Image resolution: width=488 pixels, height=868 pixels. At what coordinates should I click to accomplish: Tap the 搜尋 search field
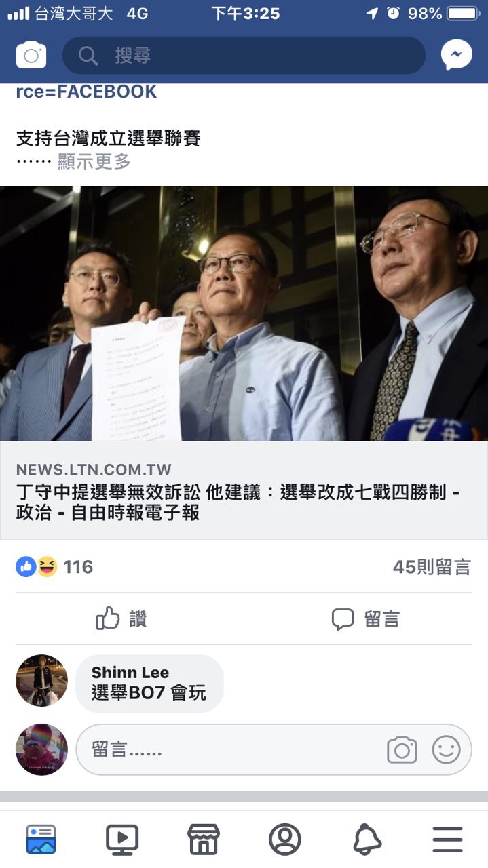coord(244,55)
